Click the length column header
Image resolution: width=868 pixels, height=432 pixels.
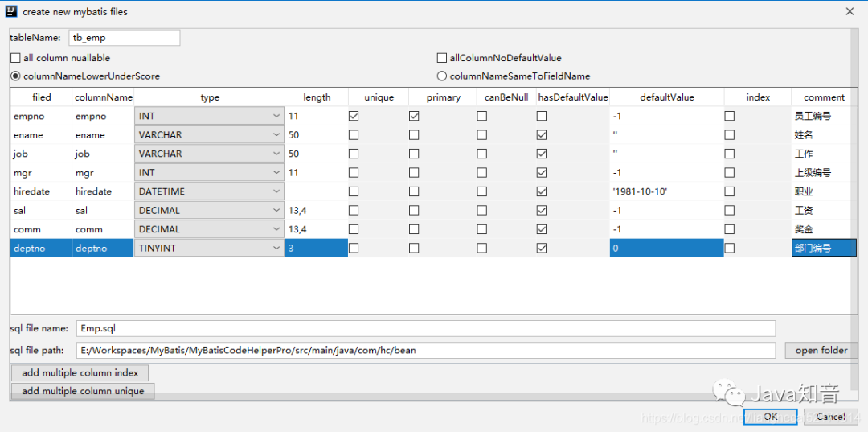point(317,97)
